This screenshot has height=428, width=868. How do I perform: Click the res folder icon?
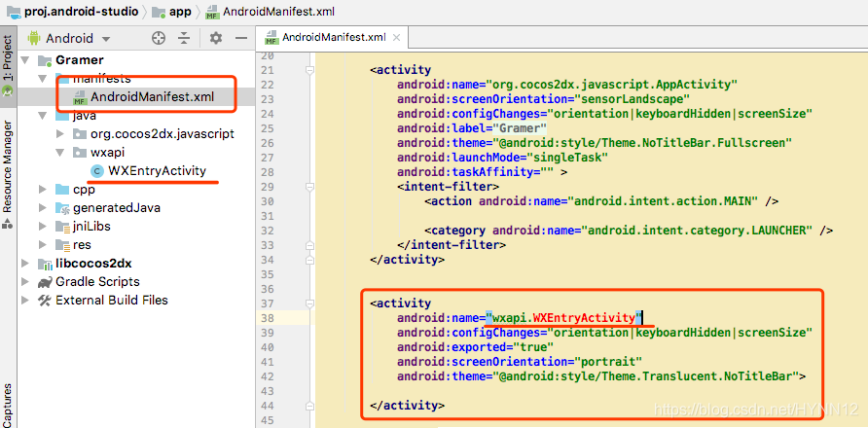(63, 245)
